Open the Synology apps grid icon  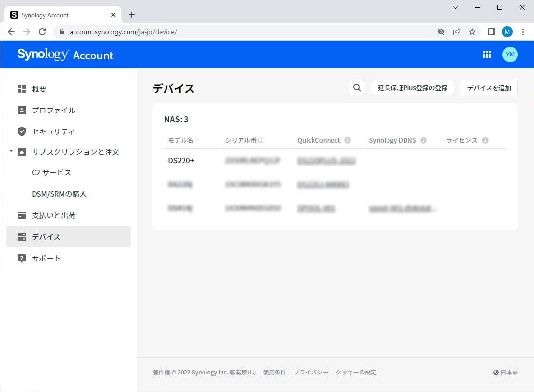pos(487,55)
